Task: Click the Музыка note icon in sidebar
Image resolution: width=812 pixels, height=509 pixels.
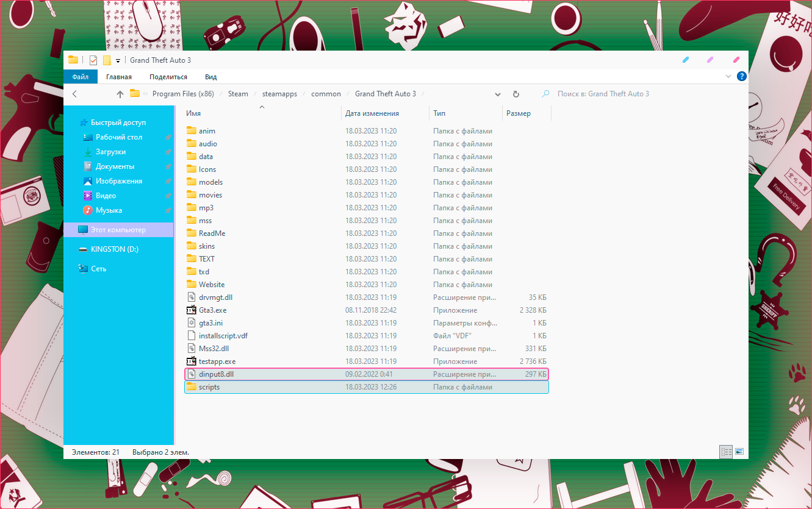Action: 88,210
